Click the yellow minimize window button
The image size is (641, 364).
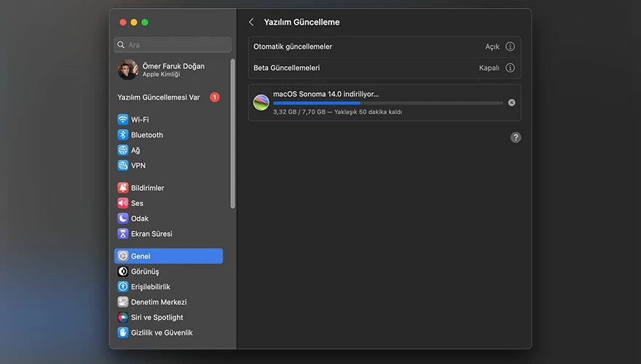[134, 22]
